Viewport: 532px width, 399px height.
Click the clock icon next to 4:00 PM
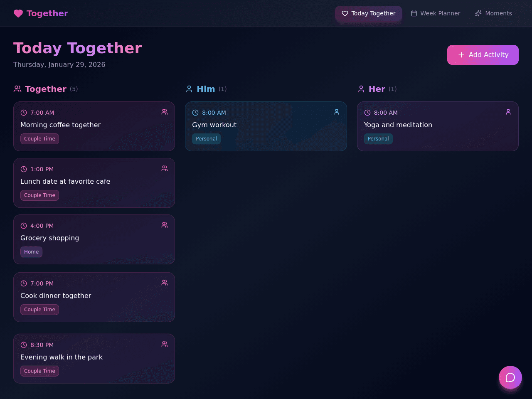point(24,226)
